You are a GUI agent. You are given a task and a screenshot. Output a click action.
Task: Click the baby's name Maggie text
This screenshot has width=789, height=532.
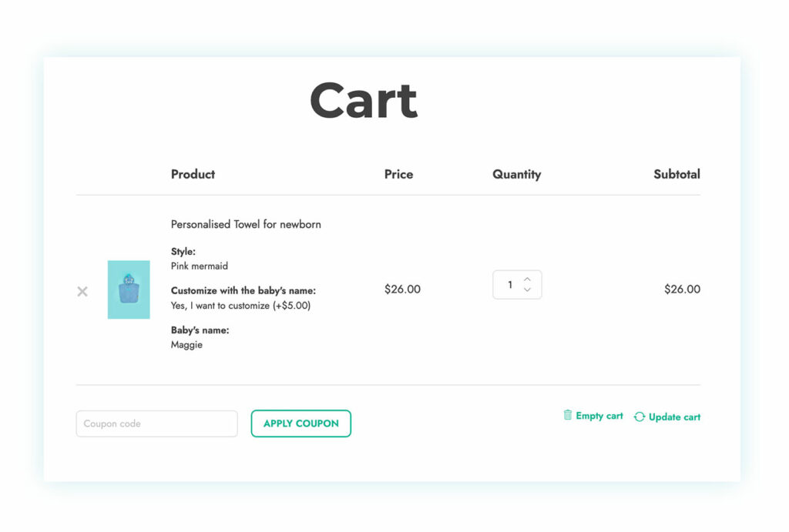[x=185, y=345]
